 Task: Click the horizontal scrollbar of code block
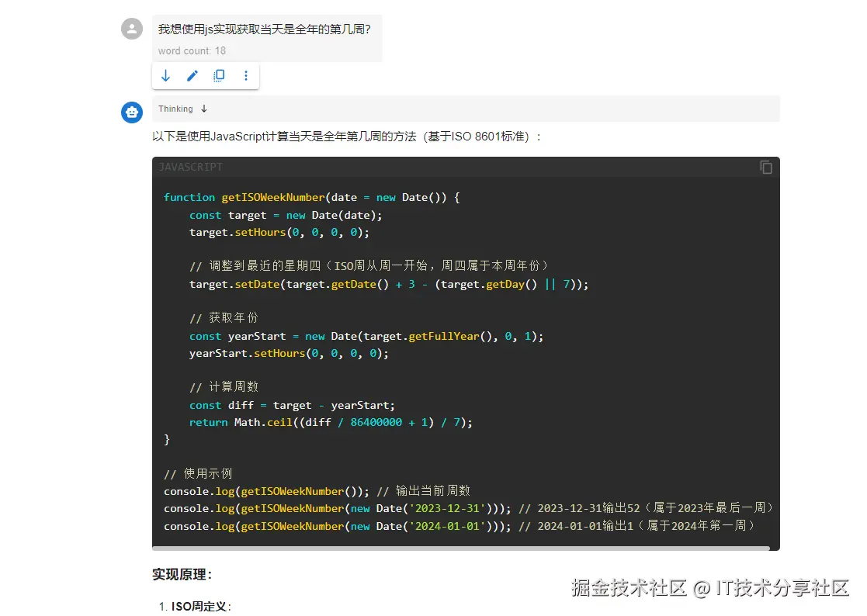coord(461,548)
